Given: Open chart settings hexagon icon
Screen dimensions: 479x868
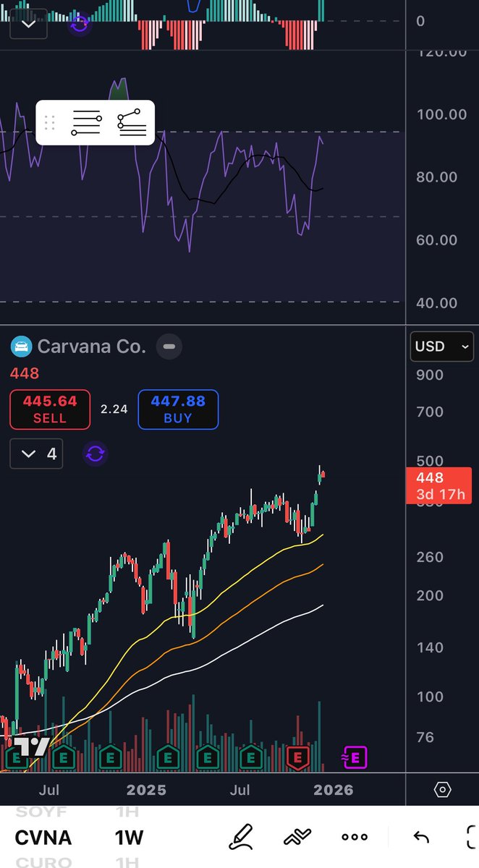Looking at the screenshot, I should [x=443, y=790].
